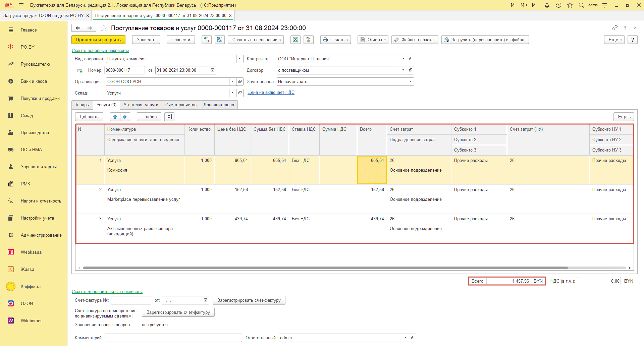Click the green Excel export icon
This screenshot has width=644, height=346.
296,40
